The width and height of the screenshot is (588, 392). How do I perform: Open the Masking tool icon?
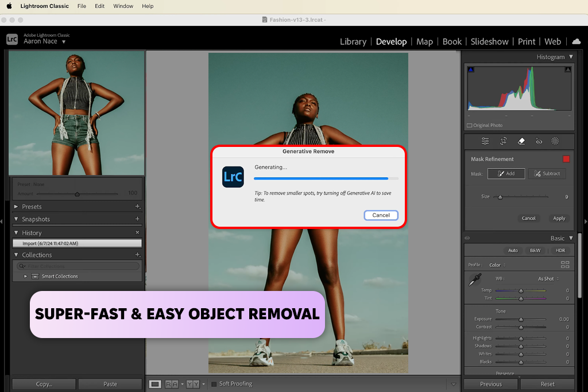pos(555,141)
